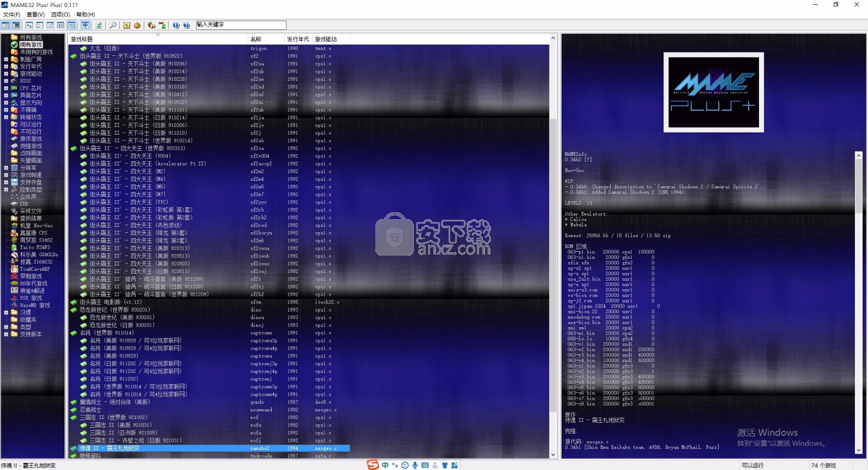Select 所有游戏 folder in sidebar
868x470 pixels.
click(x=30, y=37)
